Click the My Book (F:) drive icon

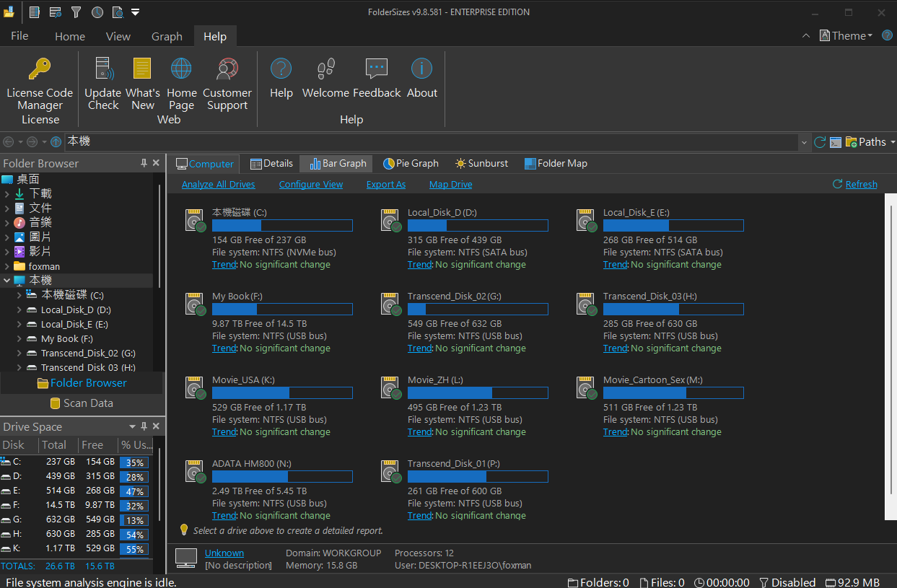[x=196, y=304]
